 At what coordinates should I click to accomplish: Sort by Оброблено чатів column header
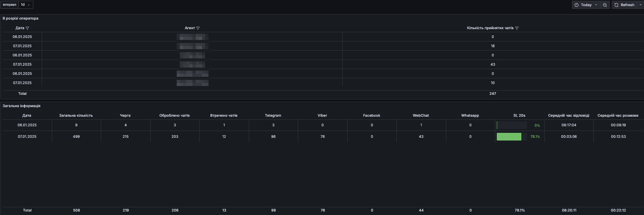pos(174,116)
